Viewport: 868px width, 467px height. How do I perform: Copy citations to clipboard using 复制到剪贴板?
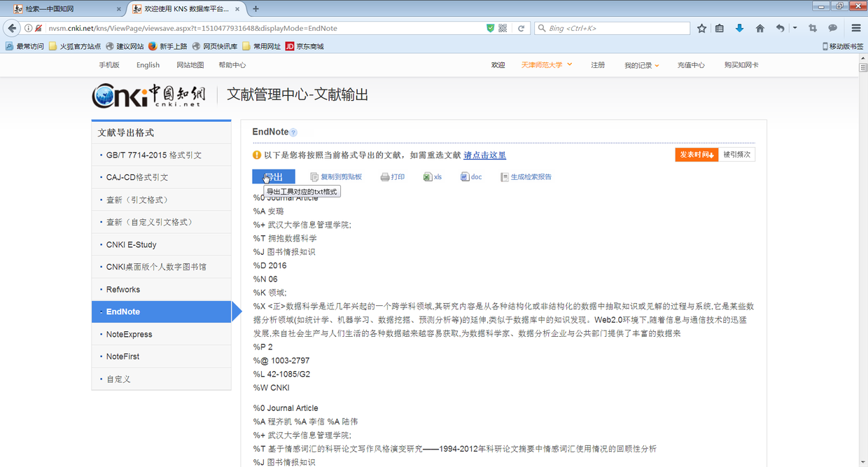tap(337, 176)
